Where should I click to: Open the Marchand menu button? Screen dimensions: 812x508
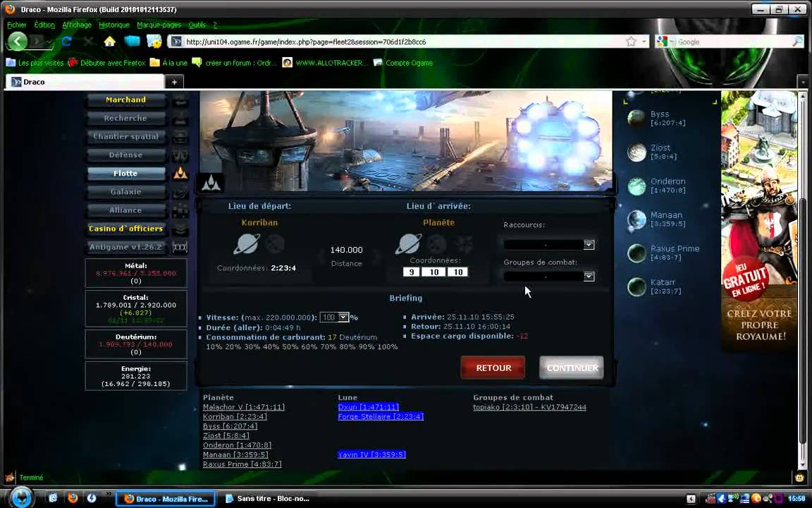coord(126,100)
